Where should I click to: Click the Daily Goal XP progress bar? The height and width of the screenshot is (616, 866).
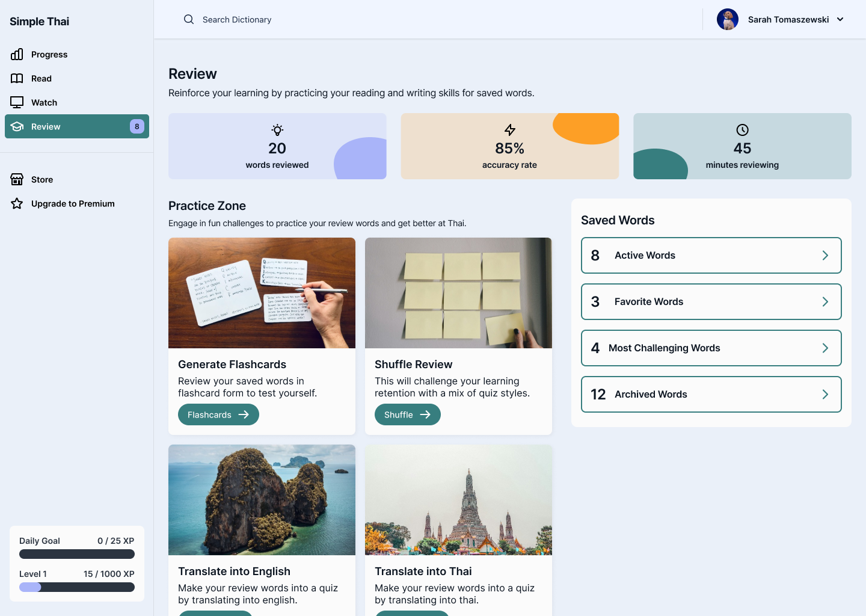77,554
